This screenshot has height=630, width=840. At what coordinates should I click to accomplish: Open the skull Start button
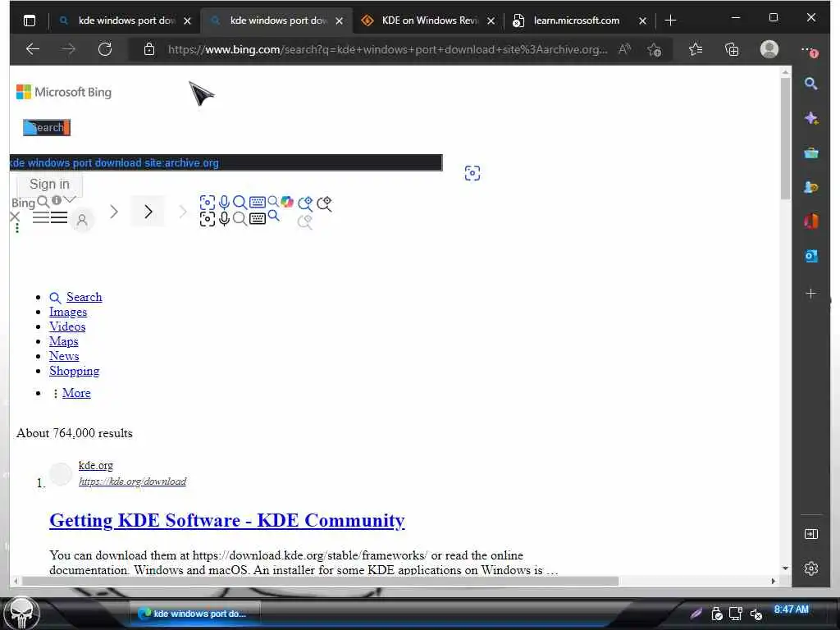[22, 613]
